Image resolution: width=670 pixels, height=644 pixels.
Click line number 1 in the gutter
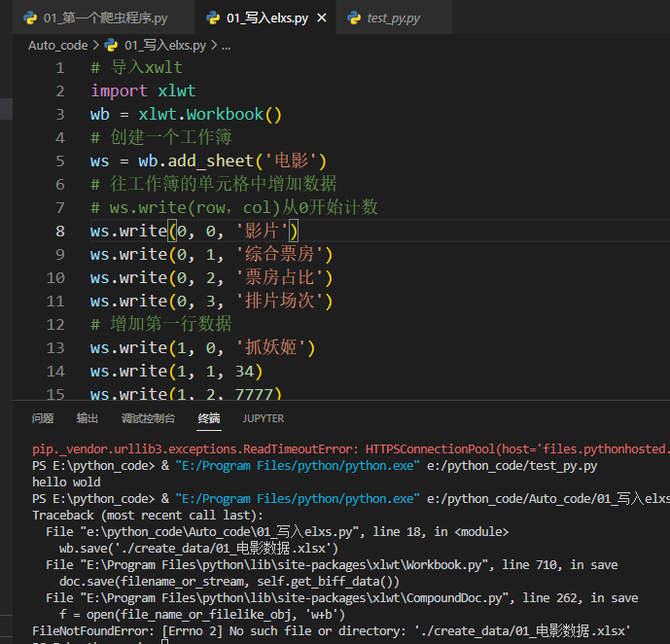click(60, 68)
